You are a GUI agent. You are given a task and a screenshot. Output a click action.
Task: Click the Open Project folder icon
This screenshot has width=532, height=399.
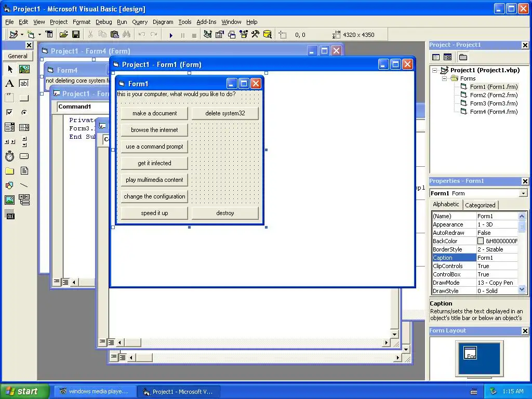click(64, 35)
